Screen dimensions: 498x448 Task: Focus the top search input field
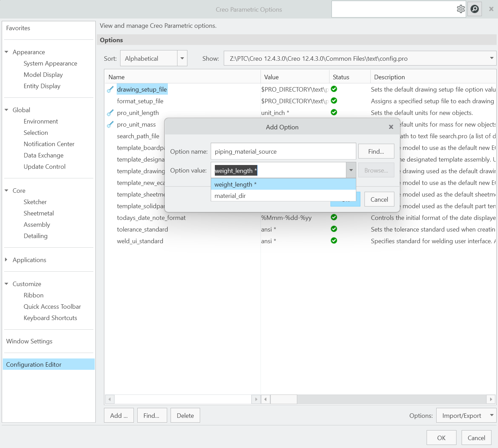click(x=394, y=9)
